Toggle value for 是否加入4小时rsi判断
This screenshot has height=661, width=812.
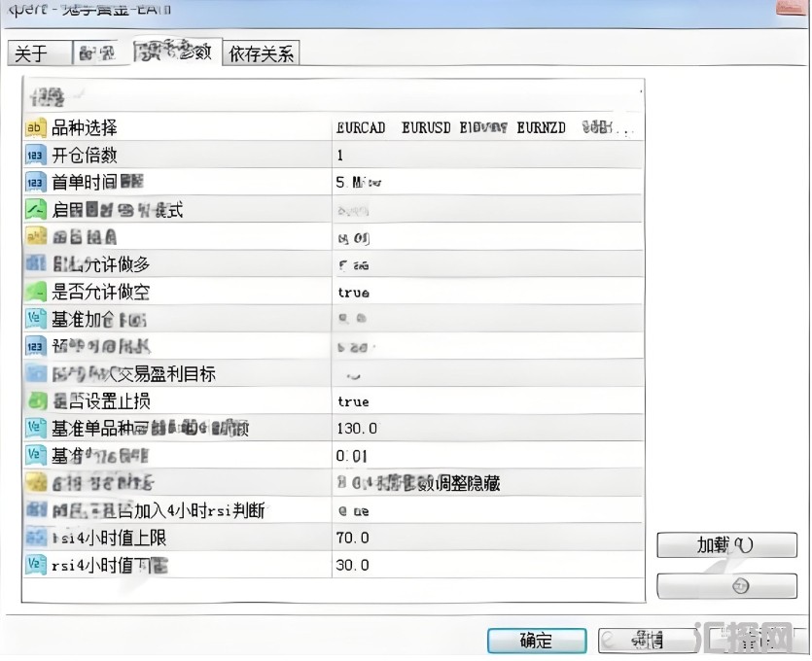click(487, 511)
